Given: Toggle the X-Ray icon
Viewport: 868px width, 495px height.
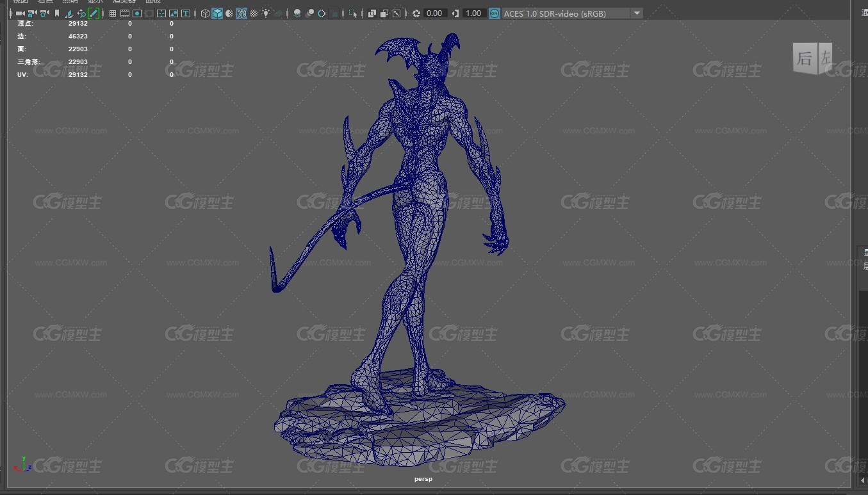Looking at the screenshot, I should pyautogui.click(x=372, y=13).
